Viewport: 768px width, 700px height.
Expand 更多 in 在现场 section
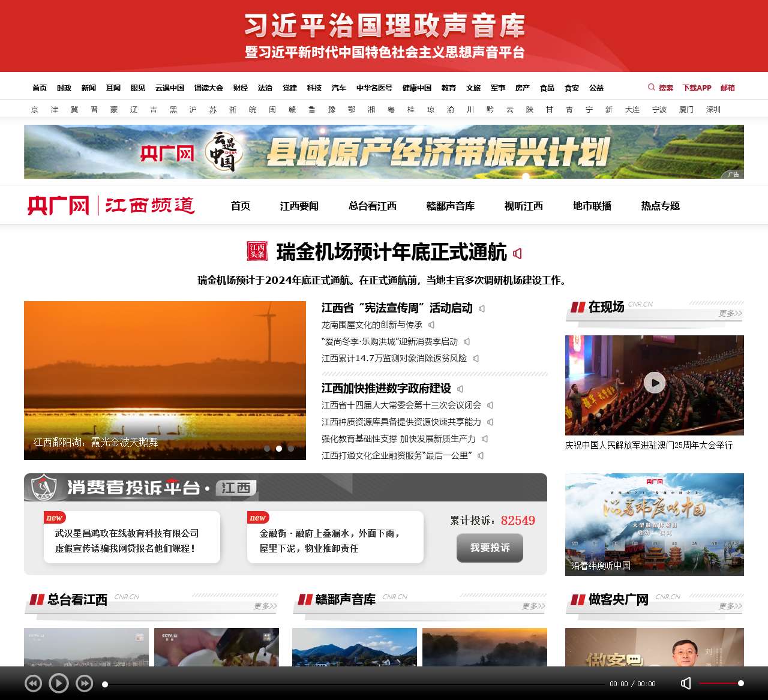[730, 313]
